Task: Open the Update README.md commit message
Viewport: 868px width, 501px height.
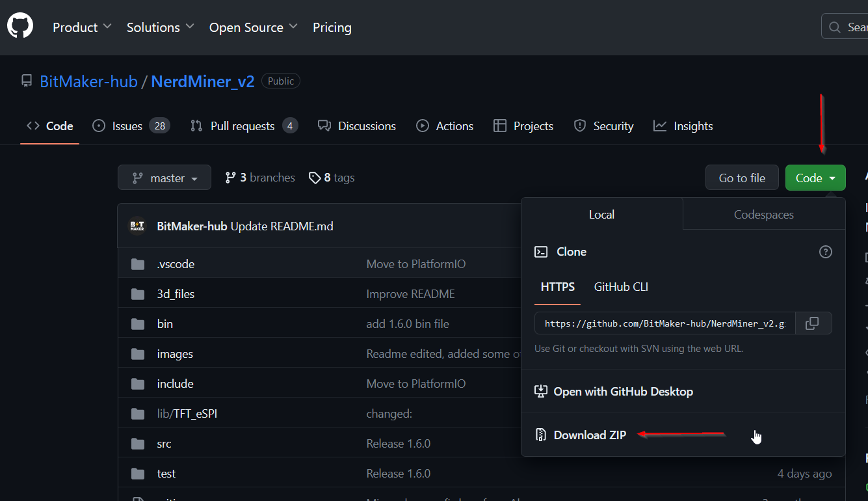Action: tap(282, 226)
